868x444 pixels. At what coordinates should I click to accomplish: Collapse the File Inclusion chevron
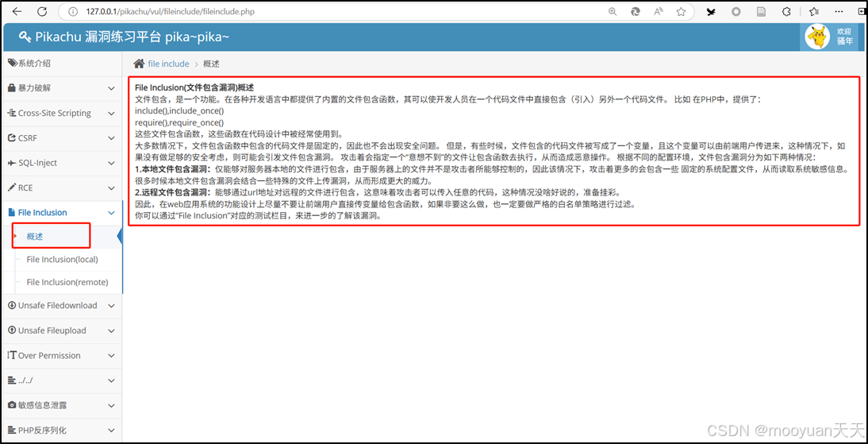(111, 213)
